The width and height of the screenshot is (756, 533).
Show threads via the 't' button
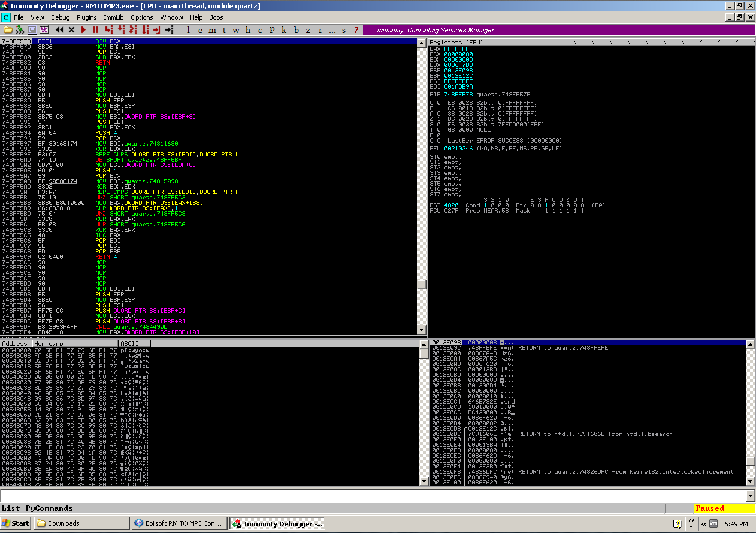click(224, 30)
